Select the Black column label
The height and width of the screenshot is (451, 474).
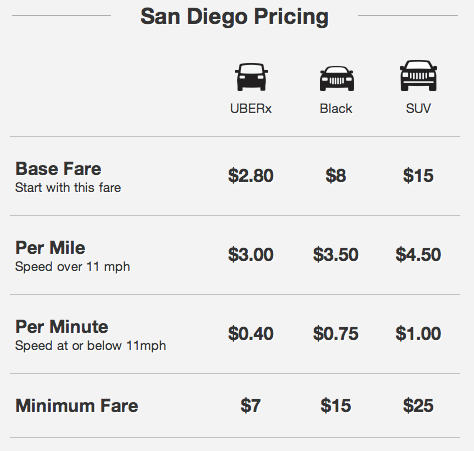click(x=336, y=109)
